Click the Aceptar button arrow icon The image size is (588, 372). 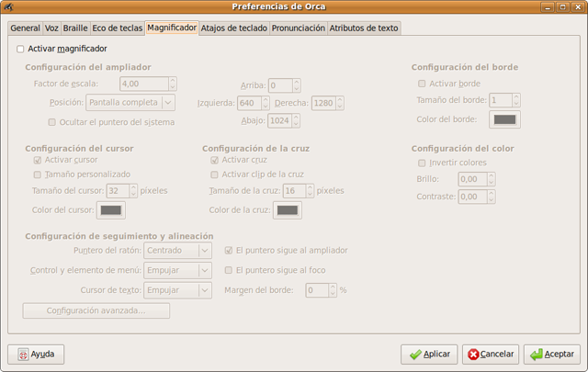(x=535, y=354)
